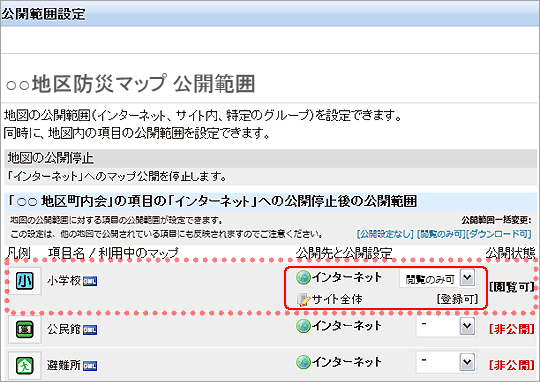This screenshot has width=540, height=382.
Task: Click the [非公開] status of 公民館
Action: (512, 329)
